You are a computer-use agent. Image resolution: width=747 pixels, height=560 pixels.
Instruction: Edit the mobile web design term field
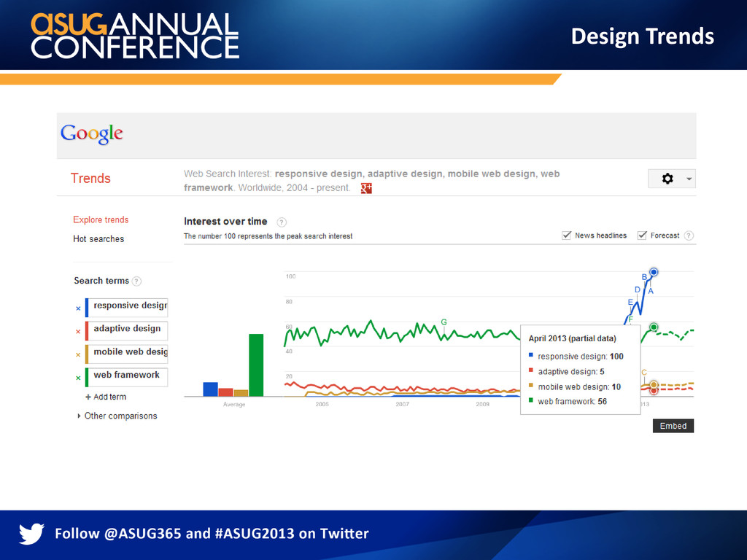click(x=127, y=354)
